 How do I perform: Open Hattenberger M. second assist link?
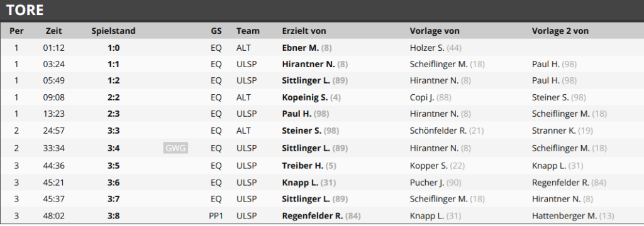[564, 216]
